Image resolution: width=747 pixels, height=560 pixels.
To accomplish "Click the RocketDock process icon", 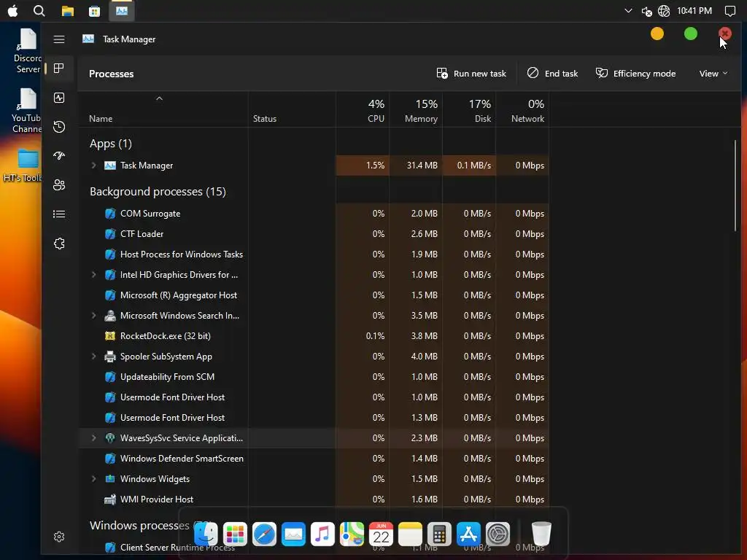I will [x=110, y=335].
